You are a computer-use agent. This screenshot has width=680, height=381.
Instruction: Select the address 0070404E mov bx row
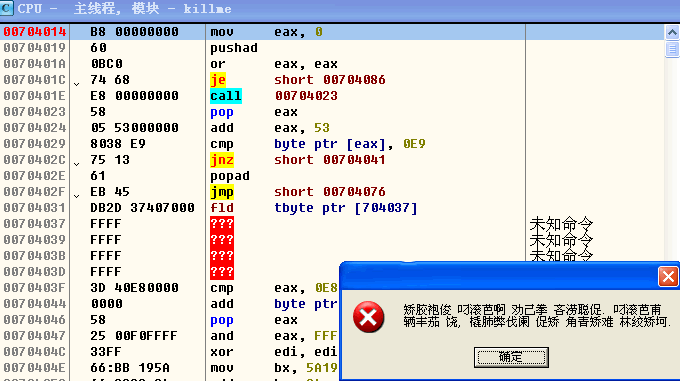click(x=170, y=368)
